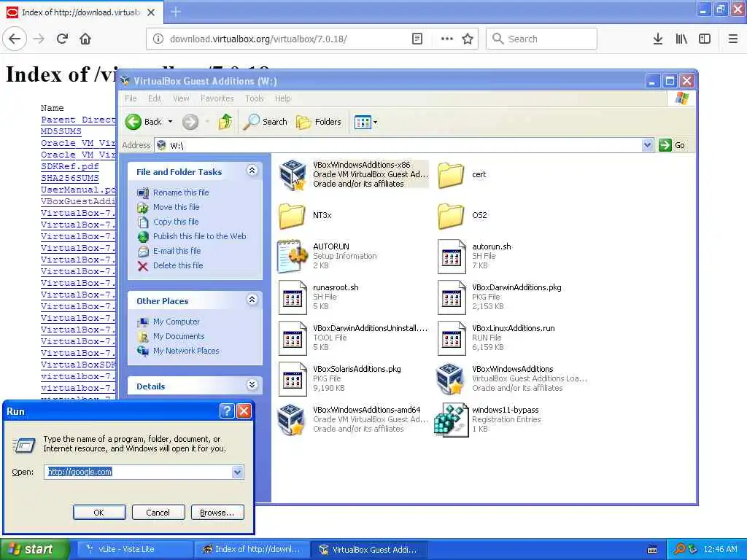This screenshot has width=747, height=560.
Task: Toggle the Folders pane
Action: pyautogui.click(x=318, y=122)
